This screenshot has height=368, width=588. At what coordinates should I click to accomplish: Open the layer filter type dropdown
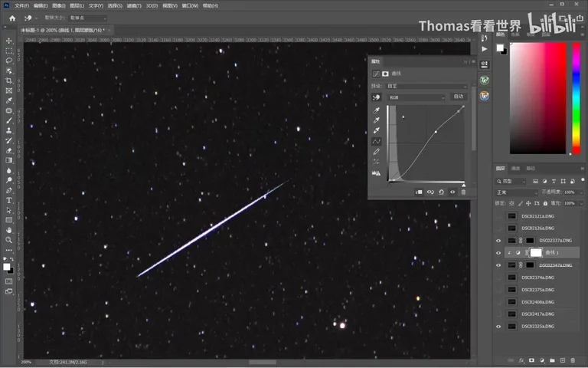(x=511, y=182)
